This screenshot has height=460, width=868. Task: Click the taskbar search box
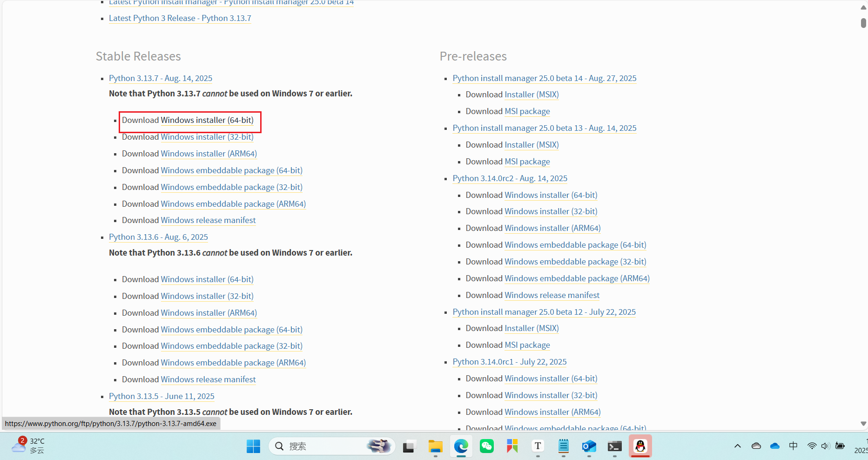[332, 446]
